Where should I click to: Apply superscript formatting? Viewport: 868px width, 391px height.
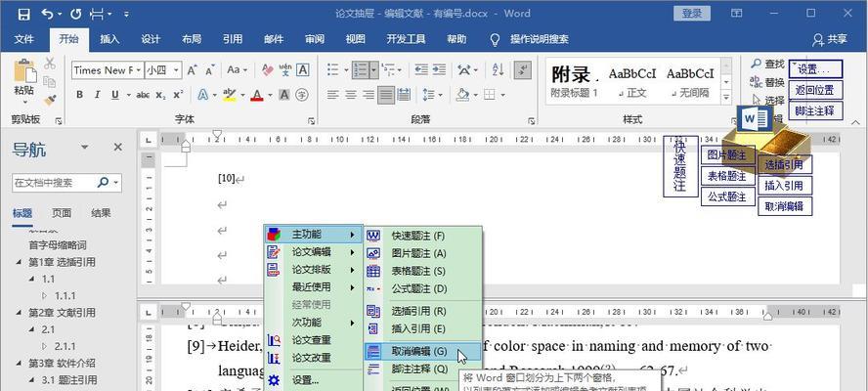(178, 95)
